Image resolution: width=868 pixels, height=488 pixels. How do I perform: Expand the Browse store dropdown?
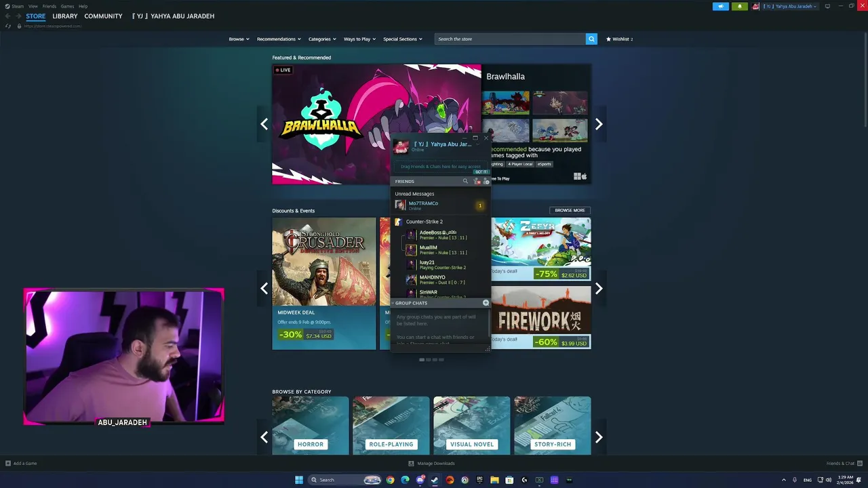point(239,39)
